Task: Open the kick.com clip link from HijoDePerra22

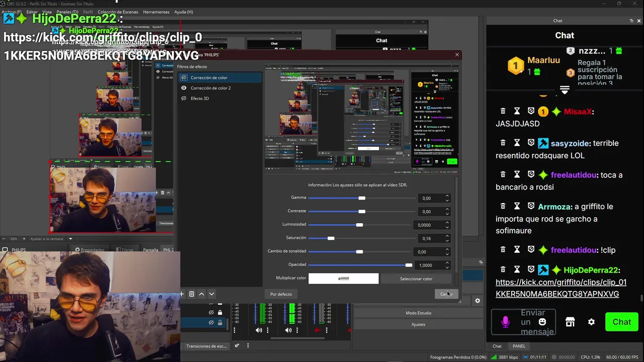Action: click(560, 288)
